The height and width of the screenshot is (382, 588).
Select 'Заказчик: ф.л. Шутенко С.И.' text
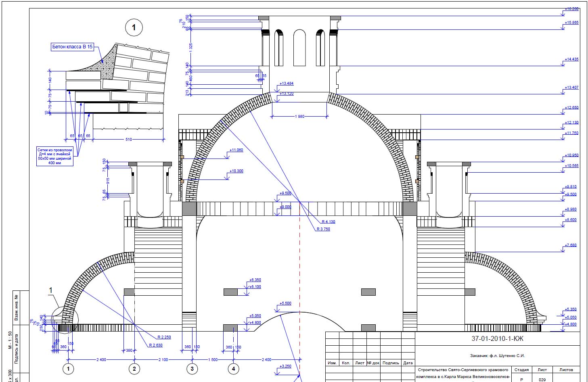point(497,356)
